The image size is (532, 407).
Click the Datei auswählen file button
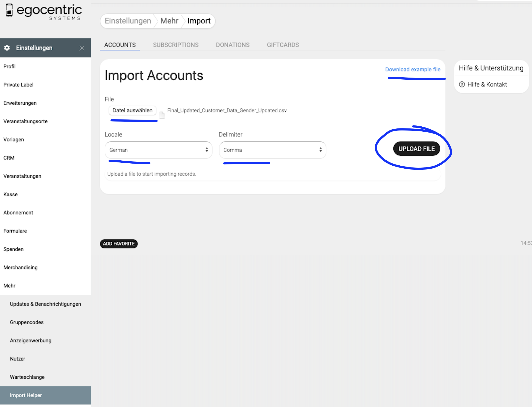[132, 110]
